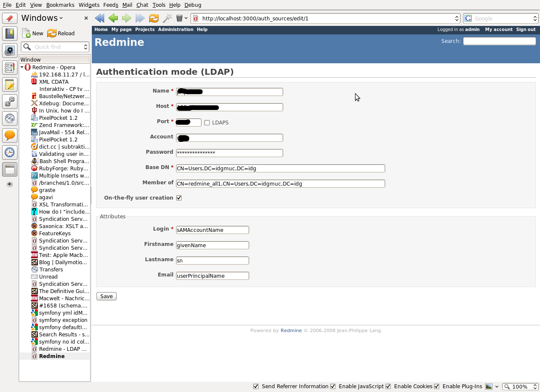The width and height of the screenshot is (540, 392).
Task: Open the Google search engine dropdown
Action: click(x=535, y=18)
